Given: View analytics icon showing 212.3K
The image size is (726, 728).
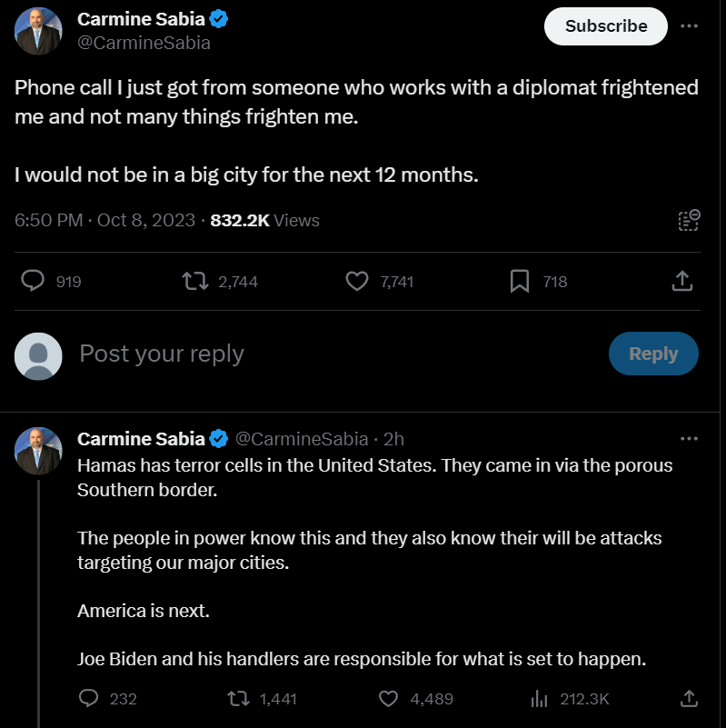Looking at the screenshot, I should 539,698.
